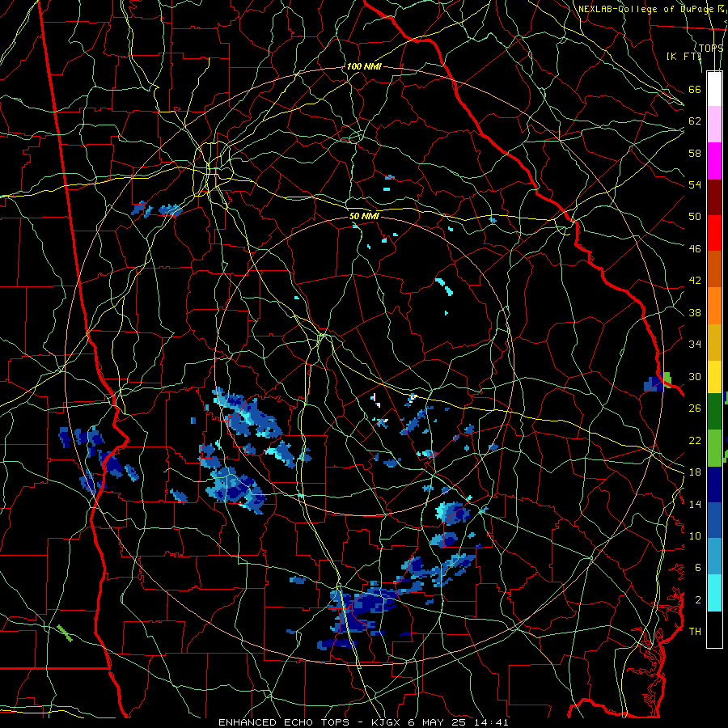Screen dimensions: 728x728
Task: Click the small green streak in lower-left
Action: (x=65, y=633)
